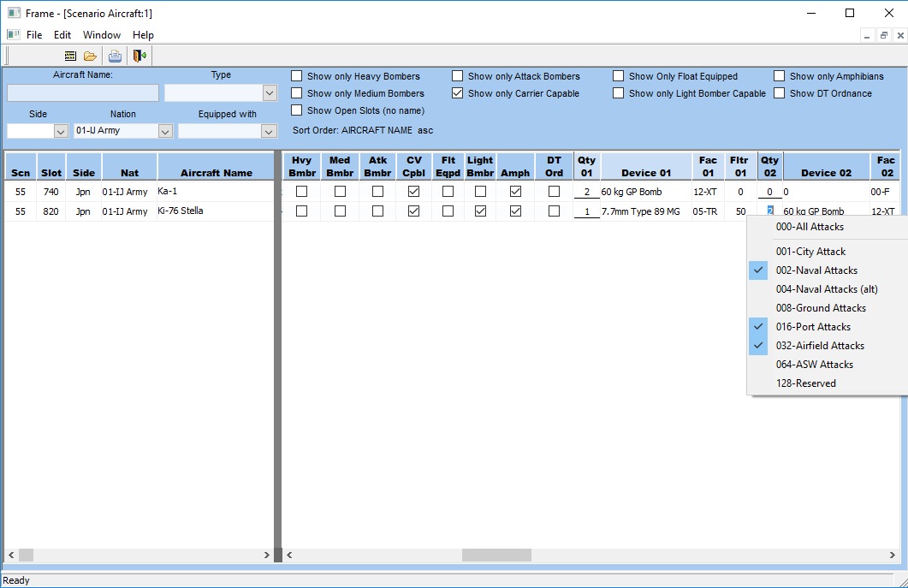Screen dimensions: 908x588
Task: Select the Ki-76 Stella aircraft name cell
Action: pyautogui.click(x=216, y=211)
